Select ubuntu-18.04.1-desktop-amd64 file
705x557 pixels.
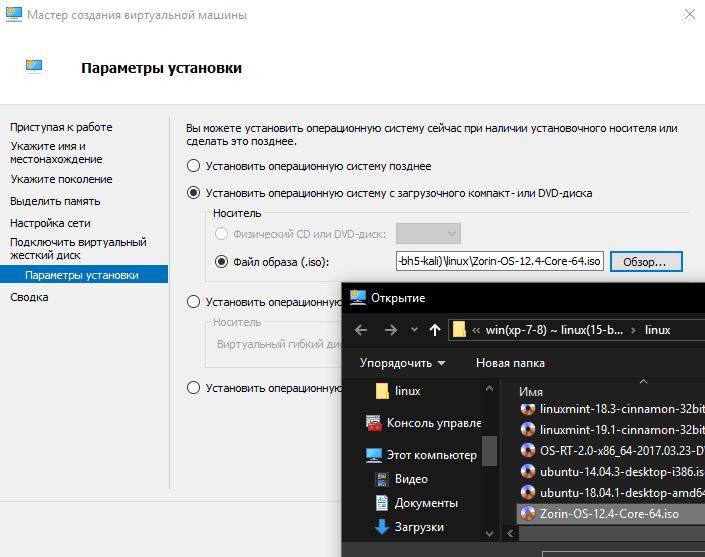[612, 493]
